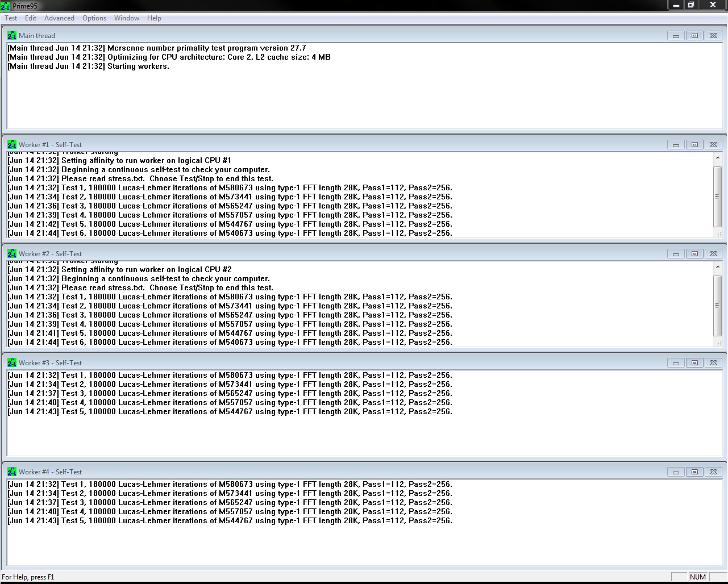Open the Test menu
The image size is (728, 584).
[x=11, y=18]
